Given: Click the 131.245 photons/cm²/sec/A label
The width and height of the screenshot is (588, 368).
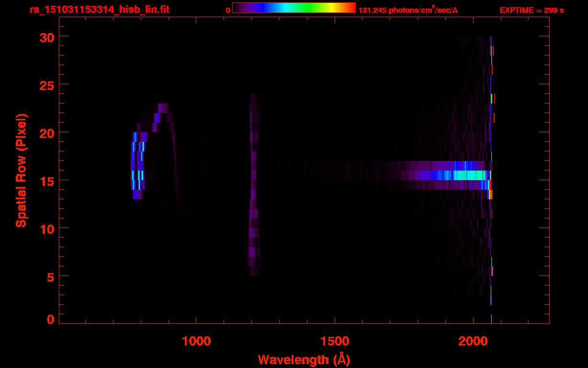Looking at the screenshot, I should pos(408,10).
